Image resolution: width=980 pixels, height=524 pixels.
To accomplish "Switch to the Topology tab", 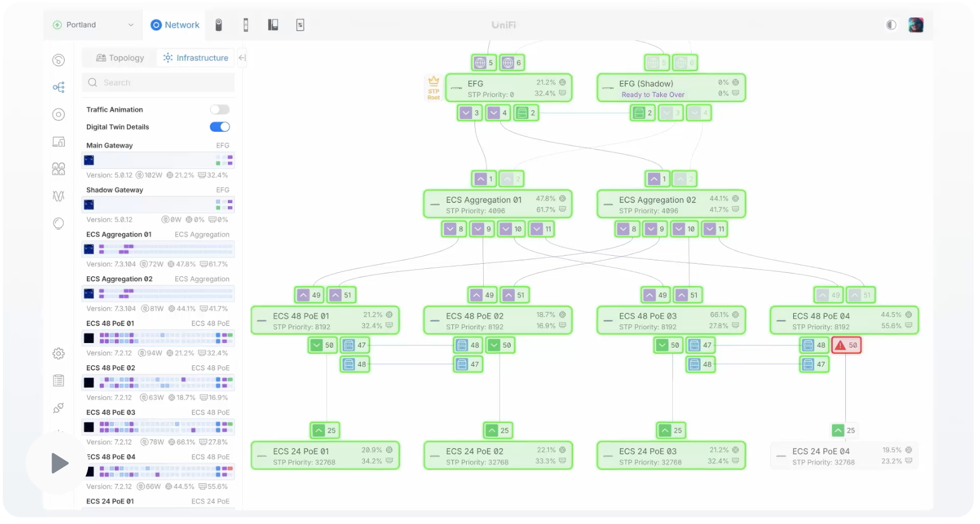I will [120, 58].
